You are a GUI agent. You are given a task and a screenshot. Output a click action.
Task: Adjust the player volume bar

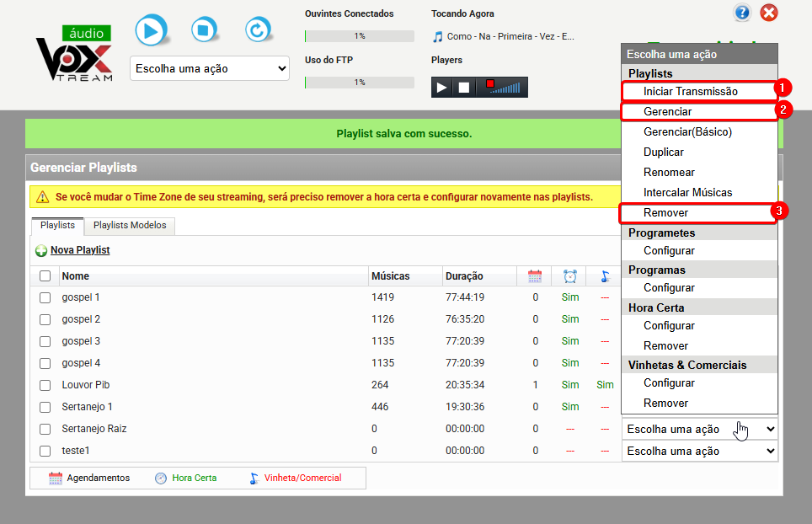(x=509, y=88)
